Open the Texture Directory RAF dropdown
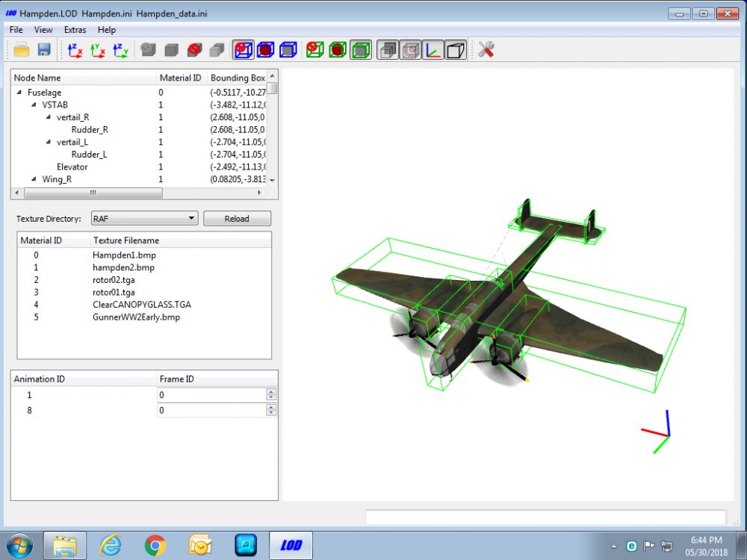Screen dimensions: 747x560 click(x=144, y=219)
